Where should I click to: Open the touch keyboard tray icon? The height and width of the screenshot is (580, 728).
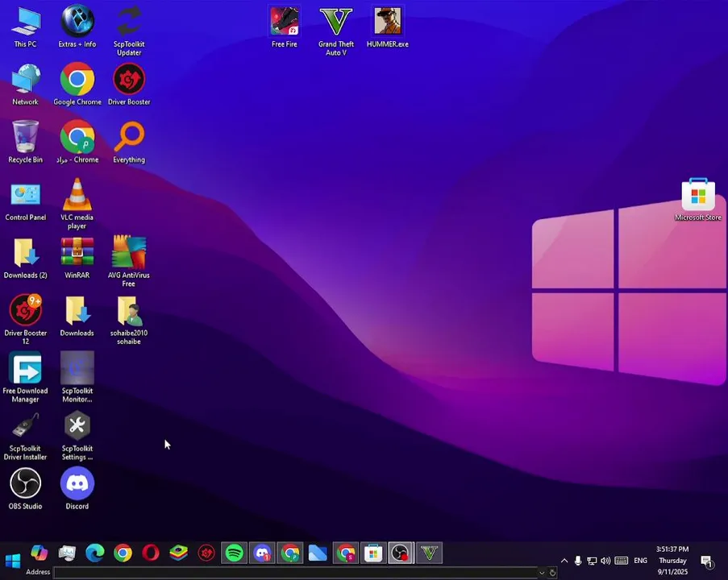pyautogui.click(x=622, y=561)
